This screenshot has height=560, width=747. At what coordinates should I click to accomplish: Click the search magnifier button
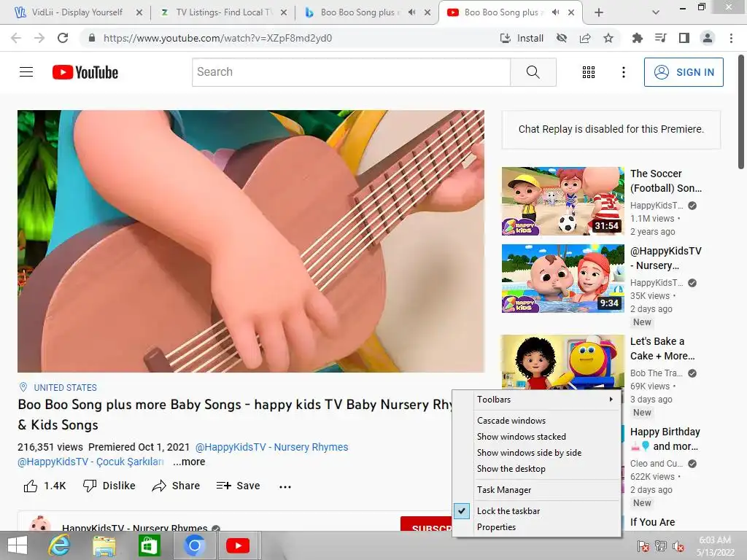point(533,72)
